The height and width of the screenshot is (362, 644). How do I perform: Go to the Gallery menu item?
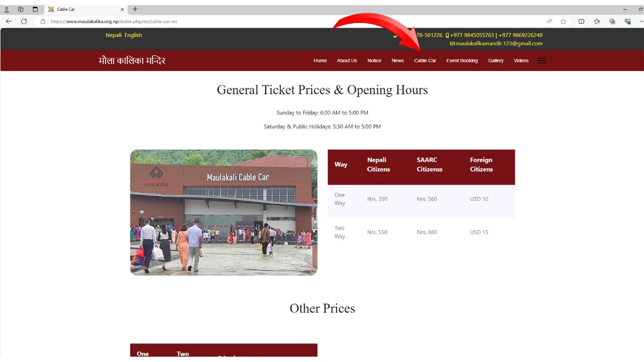[496, 60]
